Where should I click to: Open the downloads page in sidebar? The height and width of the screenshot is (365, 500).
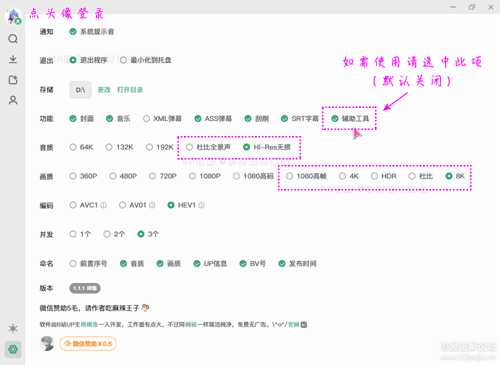click(13, 59)
